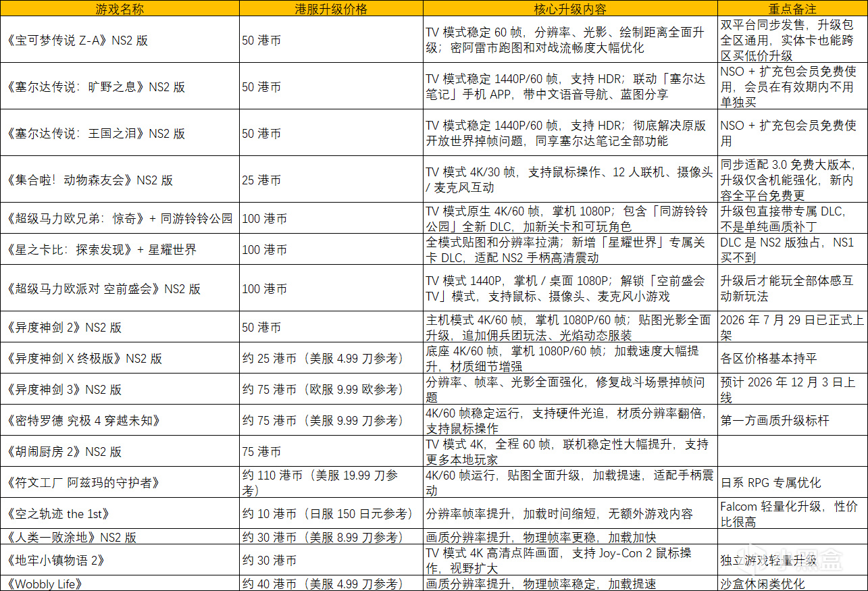868x591 pixels.
Task: Select the cell "《密特罗德 究极 4 穿越未知》"
Action: [120, 420]
